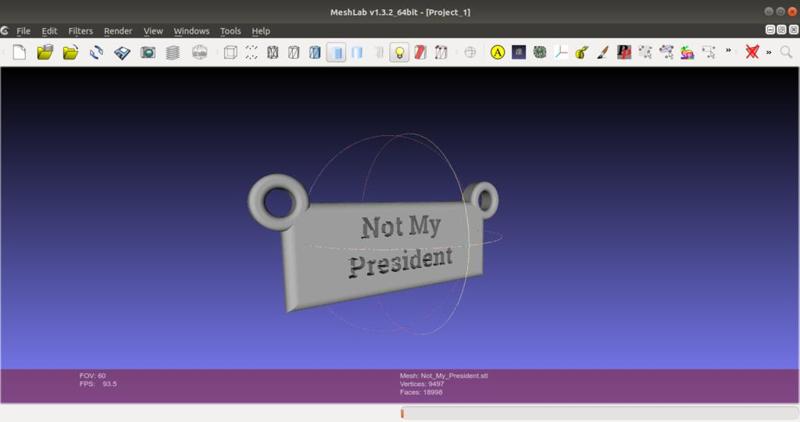Image resolution: width=800 pixels, height=422 pixels.
Task: Switch to points render mode
Action: (251, 52)
